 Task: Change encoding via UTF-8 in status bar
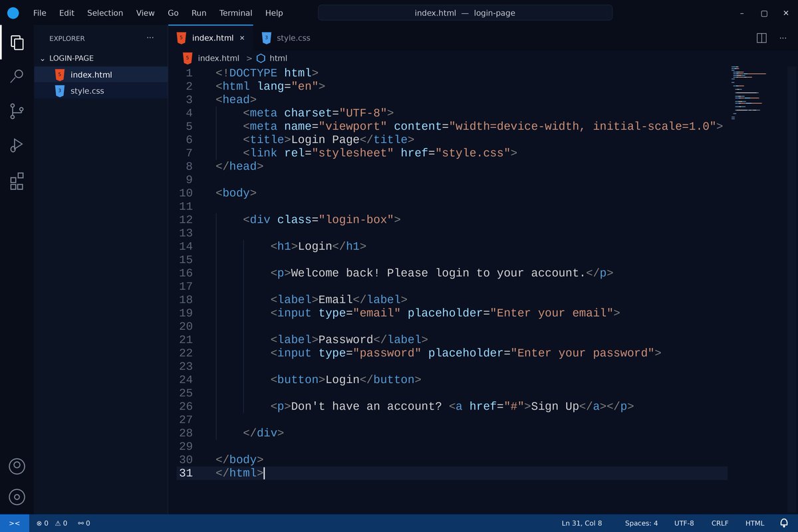(x=684, y=523)
